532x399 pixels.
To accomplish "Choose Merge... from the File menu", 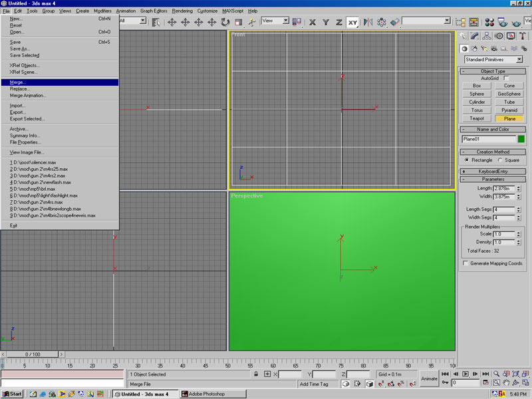I will point(19,82).
